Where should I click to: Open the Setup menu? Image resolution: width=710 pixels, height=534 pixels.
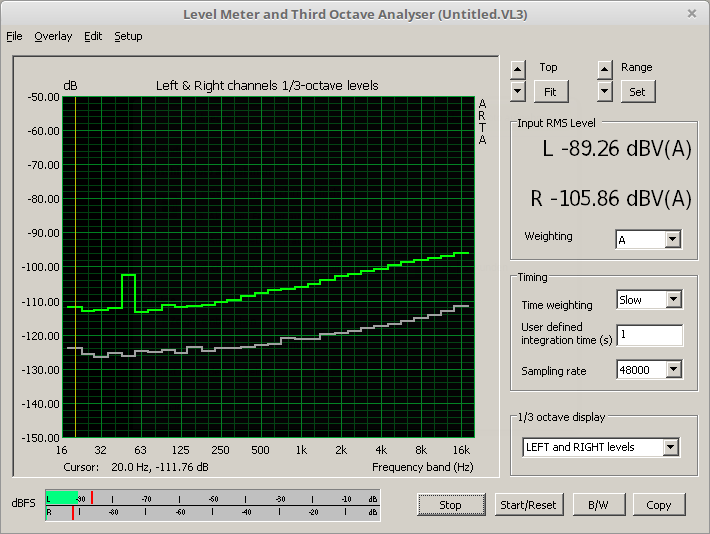128,36
